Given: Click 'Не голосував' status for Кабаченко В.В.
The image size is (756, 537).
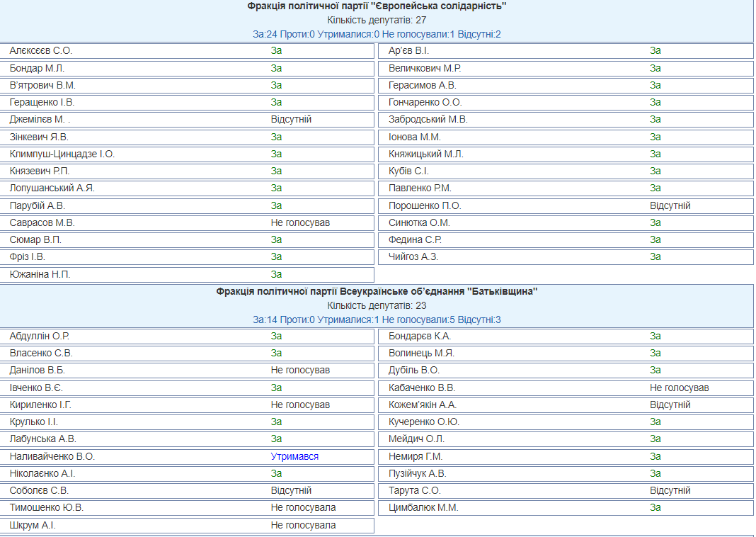Looking at the screenshot, I should (x=680, y=388).
